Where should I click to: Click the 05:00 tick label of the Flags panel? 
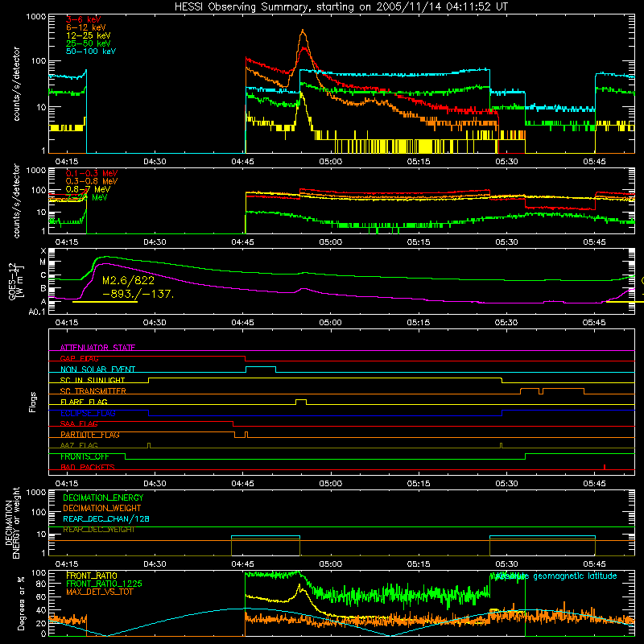click(x=331, y=484)
